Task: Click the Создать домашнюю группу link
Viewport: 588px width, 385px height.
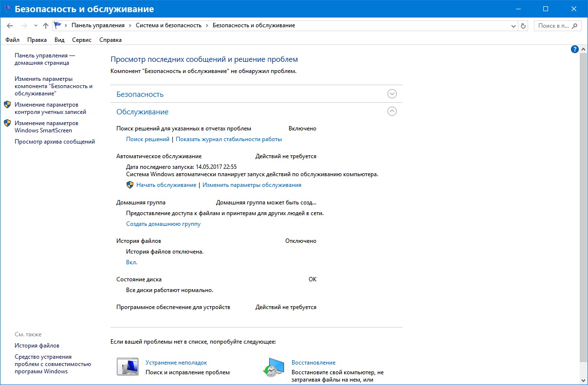Action: [163, 224]
